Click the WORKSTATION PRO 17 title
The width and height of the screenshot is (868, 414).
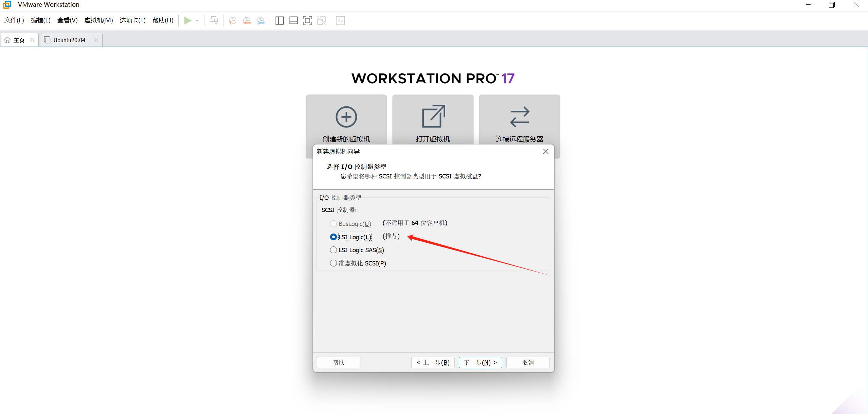pos(433,79)
